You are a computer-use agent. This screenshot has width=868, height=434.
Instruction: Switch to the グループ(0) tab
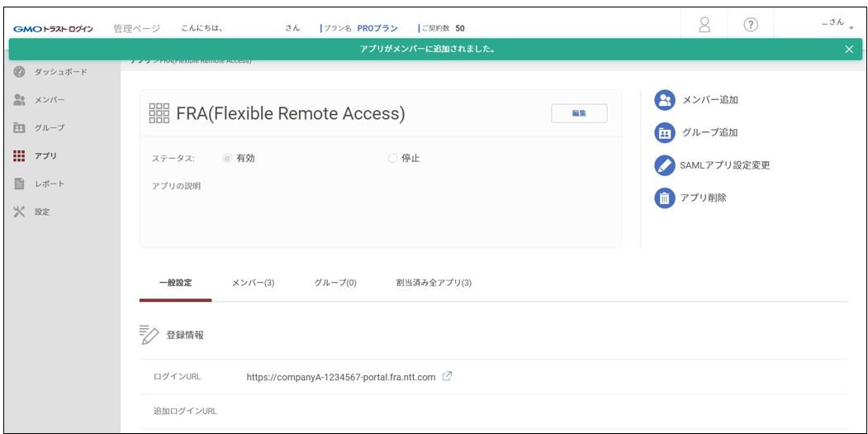tap(335, 283)
